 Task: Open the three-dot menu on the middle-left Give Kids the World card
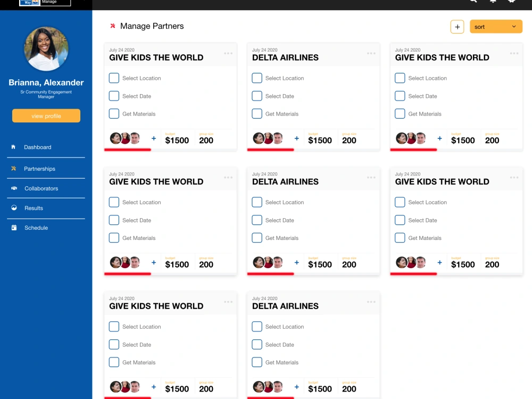point(228,178)
